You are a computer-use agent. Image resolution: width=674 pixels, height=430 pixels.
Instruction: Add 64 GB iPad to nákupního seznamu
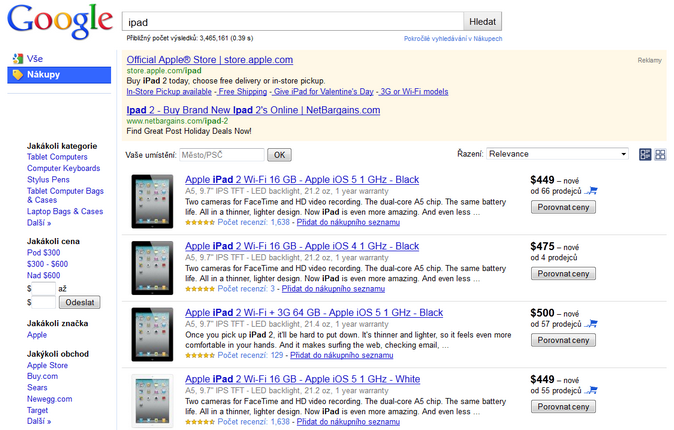point(342,355)
